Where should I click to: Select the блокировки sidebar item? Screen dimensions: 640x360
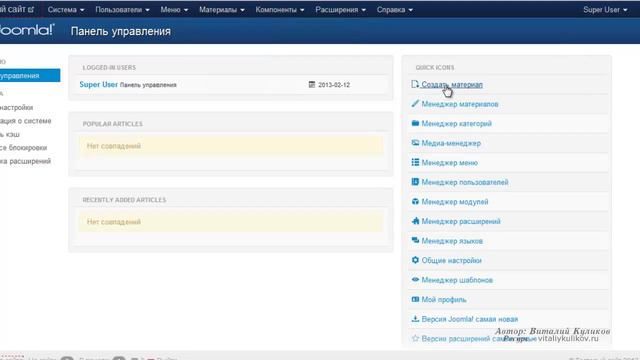click(x=23, y=148)
